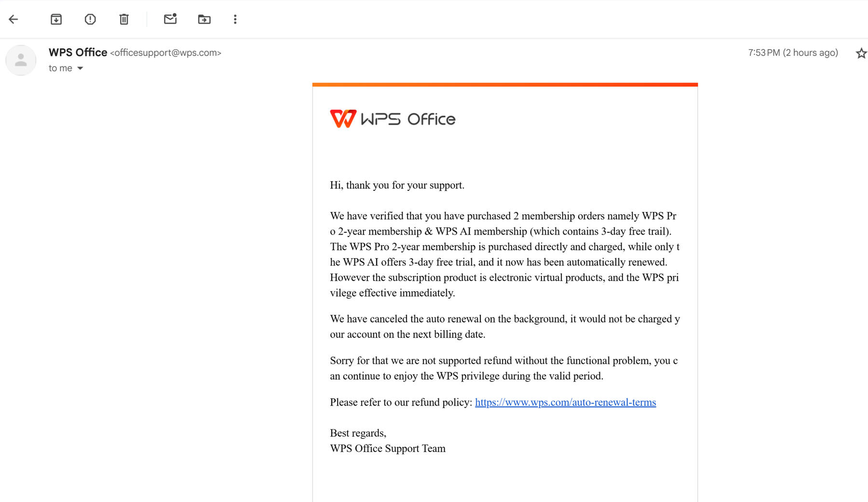Click 'Hi, thank you for your support.' line

tap(397, 185)
